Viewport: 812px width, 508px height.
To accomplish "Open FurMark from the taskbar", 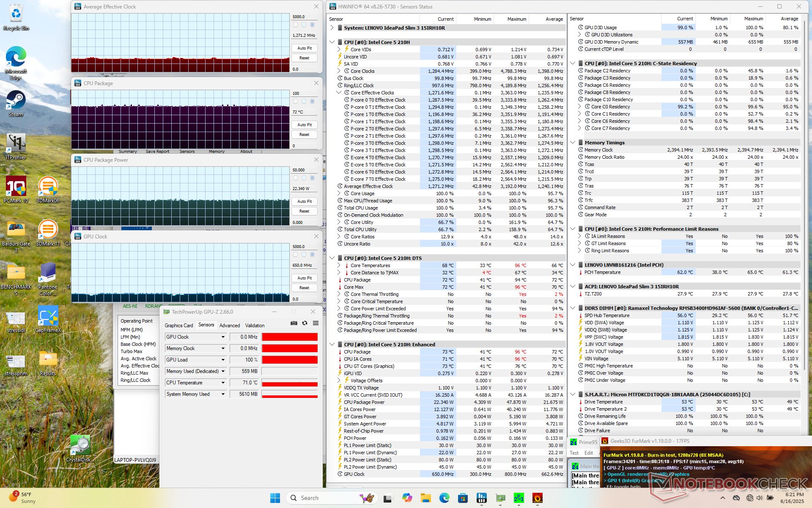I will pos(537,498).
